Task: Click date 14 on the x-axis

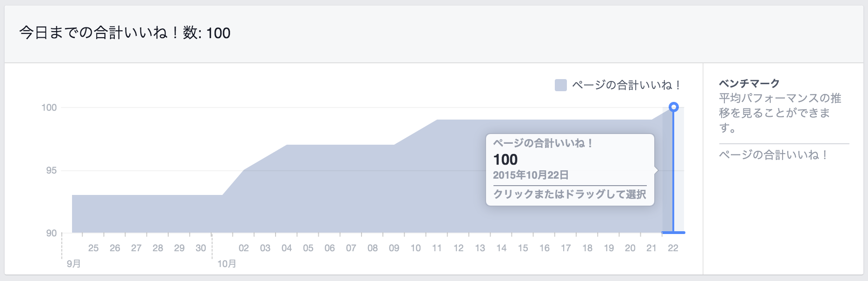Action: pyautogui.click(x=501, y=248)
